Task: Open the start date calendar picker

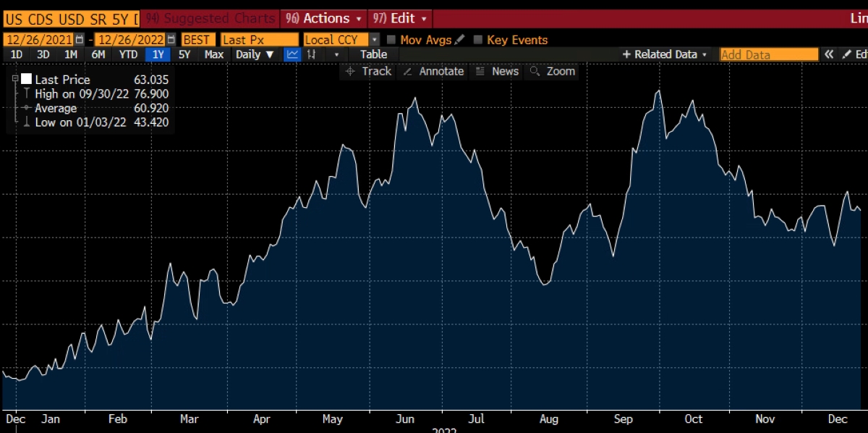Action: [80, 40]
